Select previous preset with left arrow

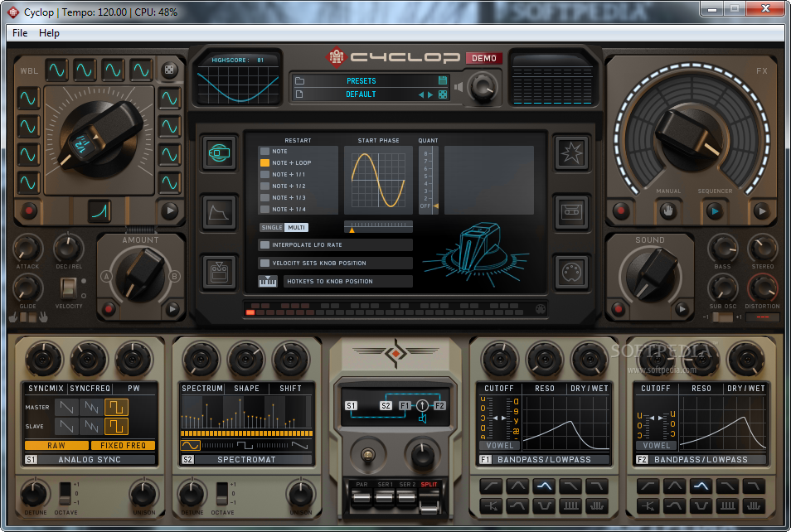420,94
